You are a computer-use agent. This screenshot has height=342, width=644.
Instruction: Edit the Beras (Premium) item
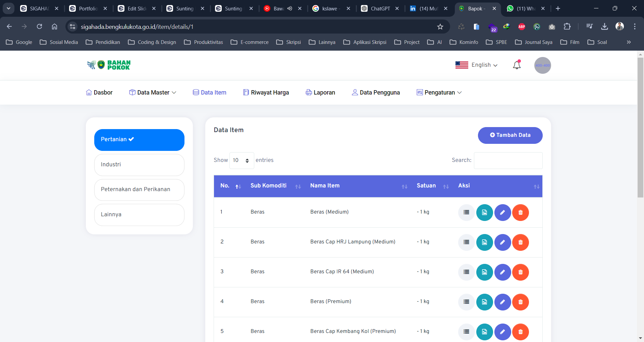point(502,302)
